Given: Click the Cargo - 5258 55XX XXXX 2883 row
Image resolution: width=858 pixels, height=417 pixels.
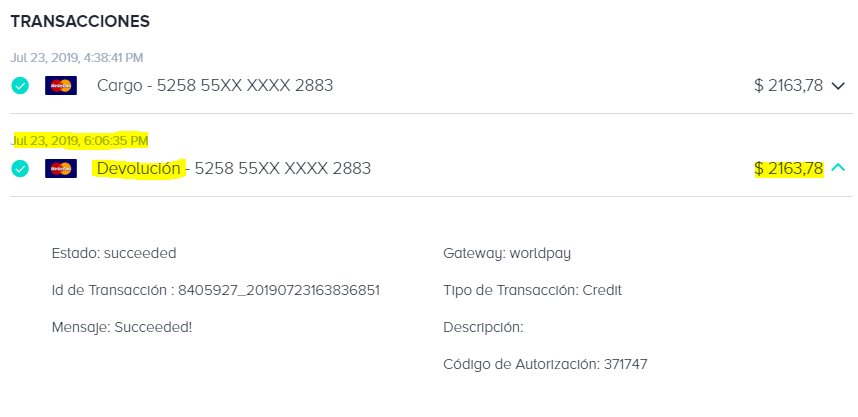Looking at the screenshot, I should 431,86.
